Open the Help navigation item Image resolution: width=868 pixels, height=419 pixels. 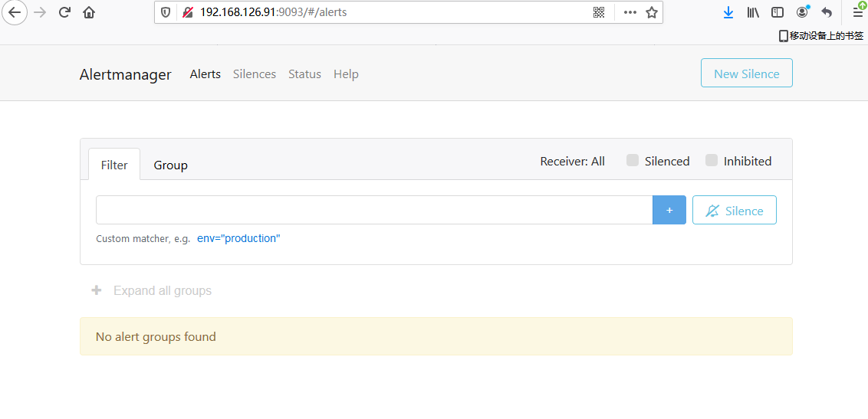(346, 74)
